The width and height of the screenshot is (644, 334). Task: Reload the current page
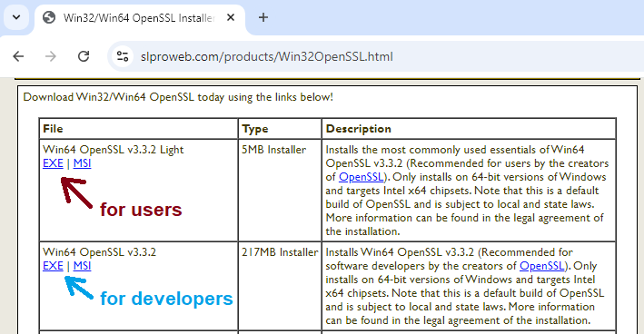coord(84,56)
